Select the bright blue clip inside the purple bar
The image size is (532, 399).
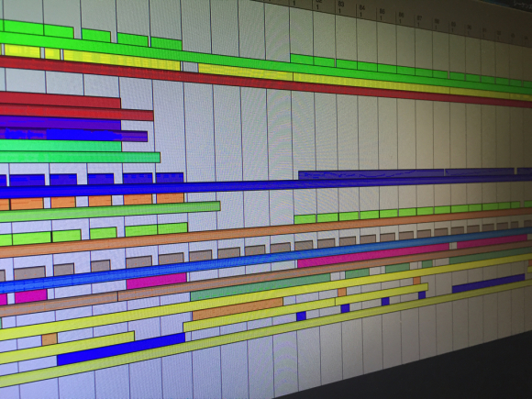pos(83,135)
